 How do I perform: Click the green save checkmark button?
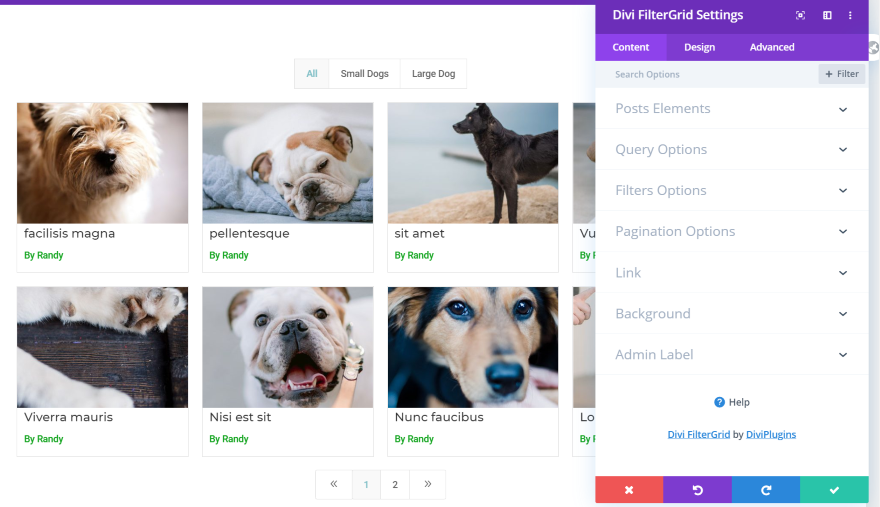click(835, 490)
